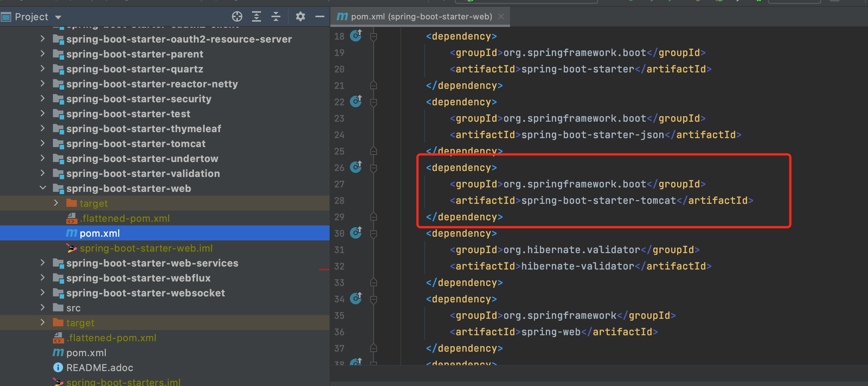The image size is (868, 386).
Task: Fold the dependency block at line 22
Action: [374, 102]
